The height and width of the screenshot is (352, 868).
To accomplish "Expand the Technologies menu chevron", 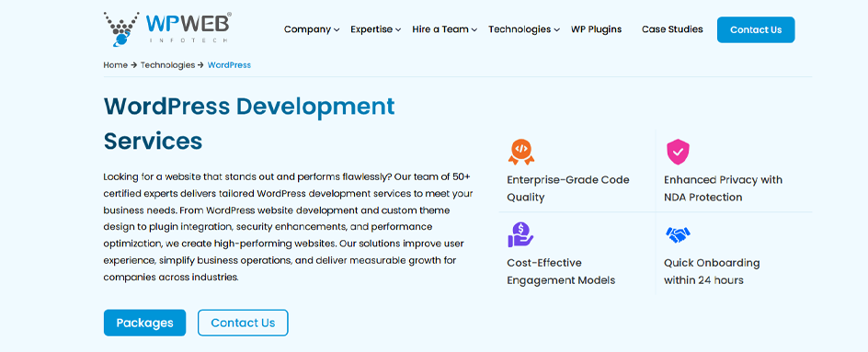I will click(x=556, y=30).
